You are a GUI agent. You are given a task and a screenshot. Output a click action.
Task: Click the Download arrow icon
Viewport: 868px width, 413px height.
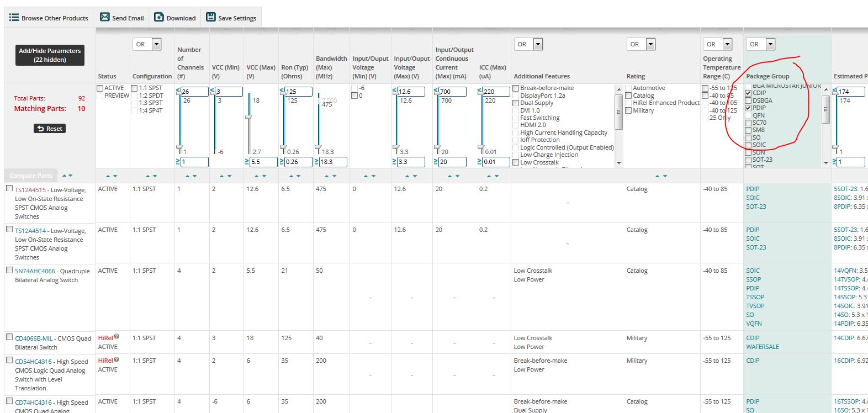(x=158, y=18)
